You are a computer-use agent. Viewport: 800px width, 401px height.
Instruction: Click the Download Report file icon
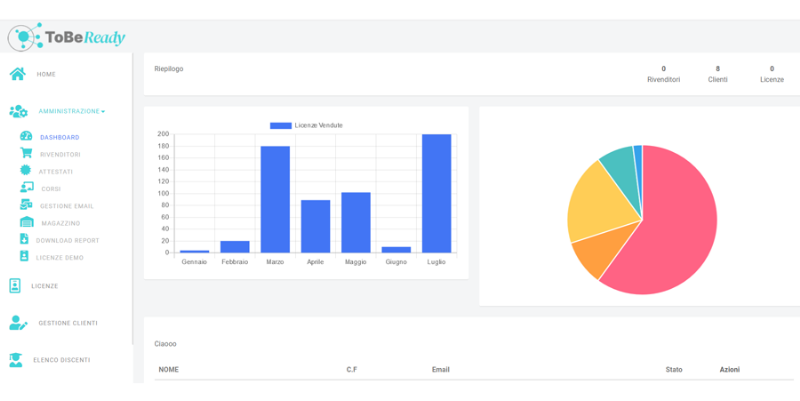[x=24, y=239]
